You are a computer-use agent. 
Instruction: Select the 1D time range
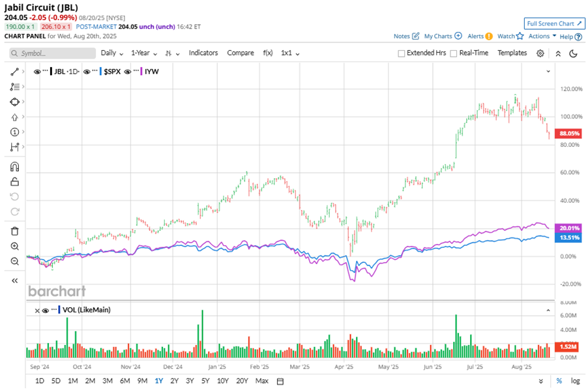(39, 381)
